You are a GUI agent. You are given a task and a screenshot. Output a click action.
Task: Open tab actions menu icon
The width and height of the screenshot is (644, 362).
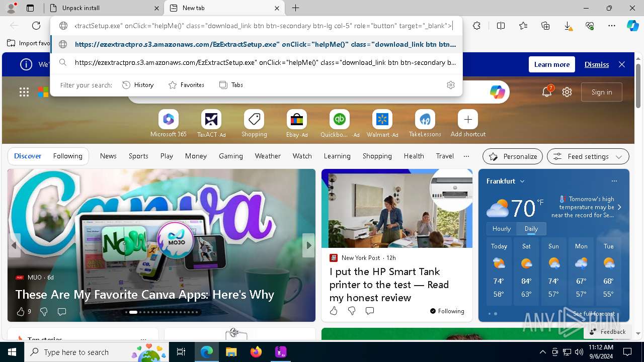(x=30, y=8)
